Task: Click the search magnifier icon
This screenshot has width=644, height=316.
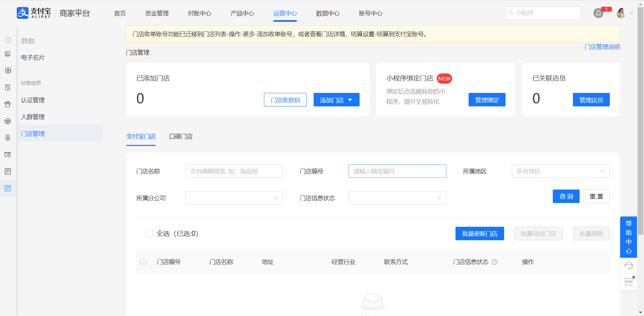Action: point(511,13)
